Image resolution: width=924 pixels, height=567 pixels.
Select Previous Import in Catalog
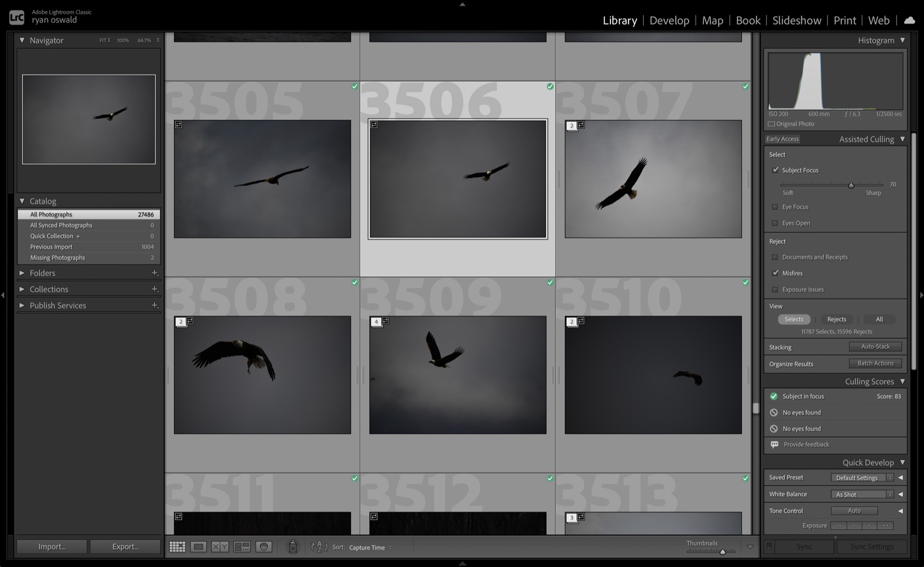89,247
